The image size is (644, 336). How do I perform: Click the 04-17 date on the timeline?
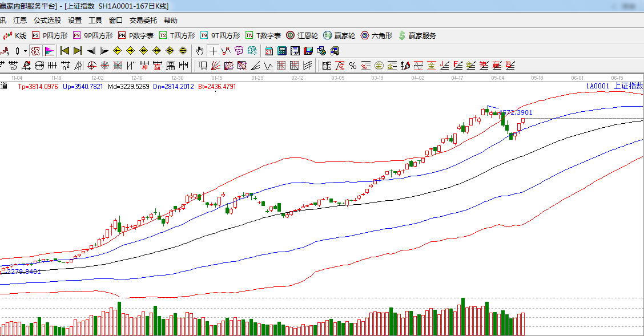457,77
